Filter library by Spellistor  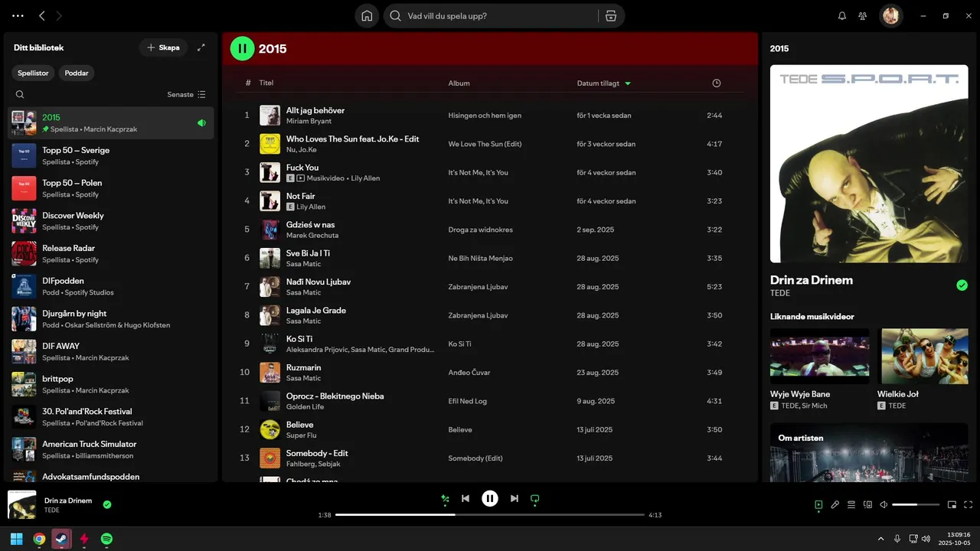34,73
